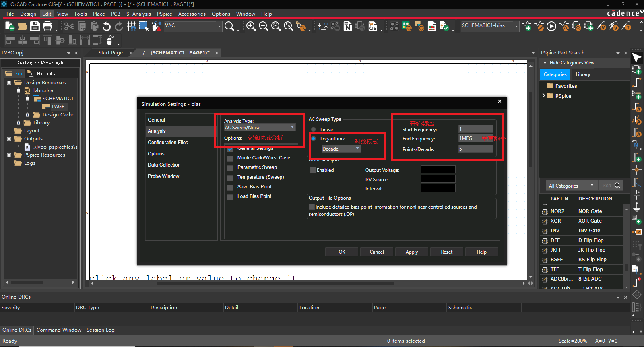This screenshot has width=644, height=347.
Task: Click the Create netlist N icon
Action: (x=348, y=26)
